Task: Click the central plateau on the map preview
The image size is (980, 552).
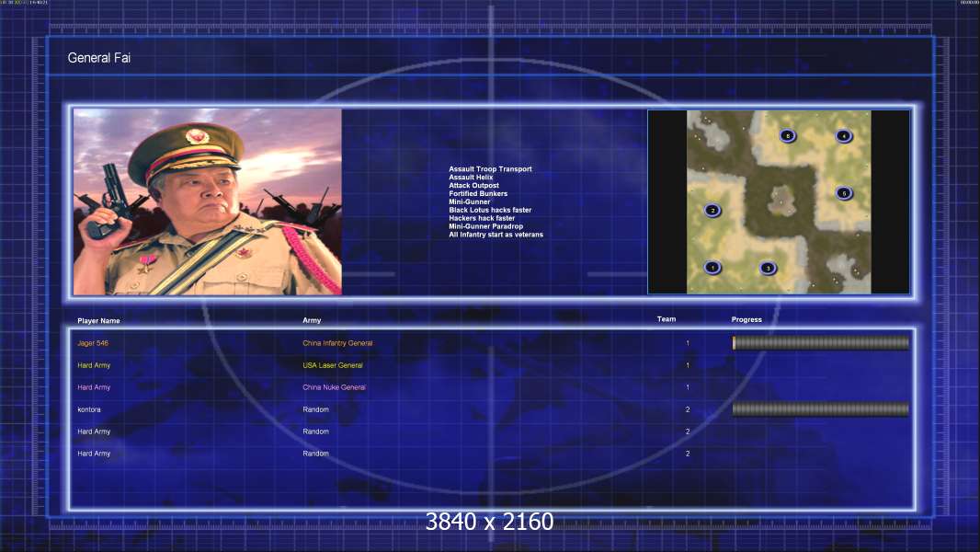Action: pyautogui.click(x=780, y=200)
